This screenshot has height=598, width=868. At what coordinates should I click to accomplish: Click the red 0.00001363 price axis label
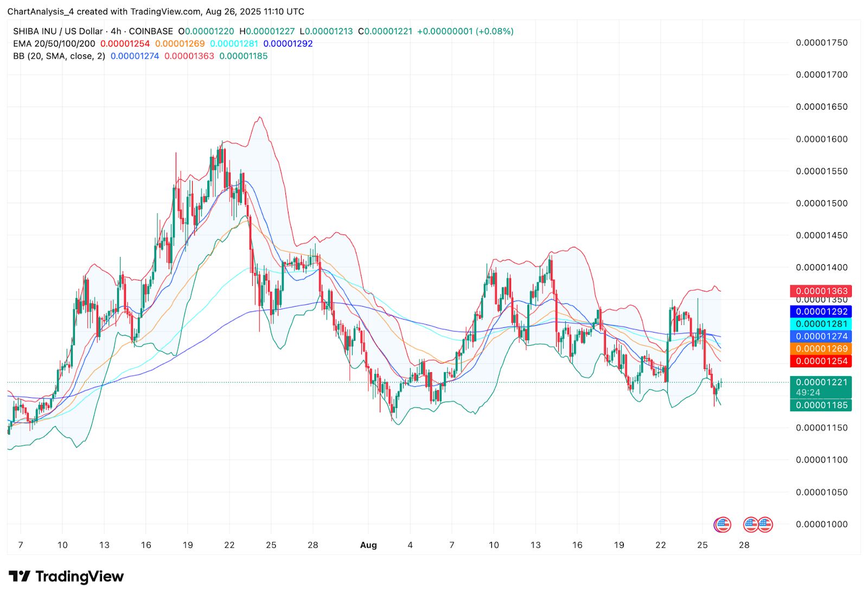tap(821, 291)
